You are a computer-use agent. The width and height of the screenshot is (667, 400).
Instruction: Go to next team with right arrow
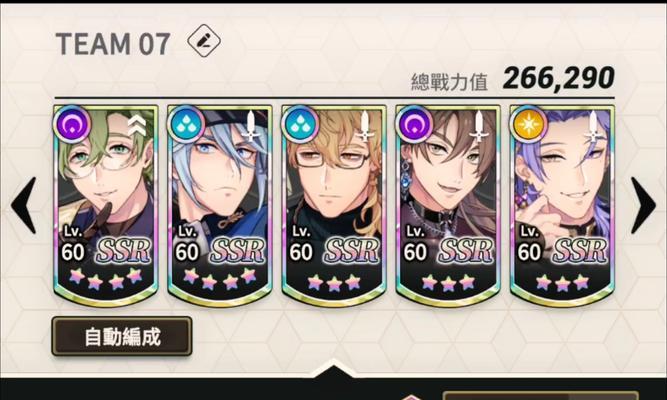point(643,206)
